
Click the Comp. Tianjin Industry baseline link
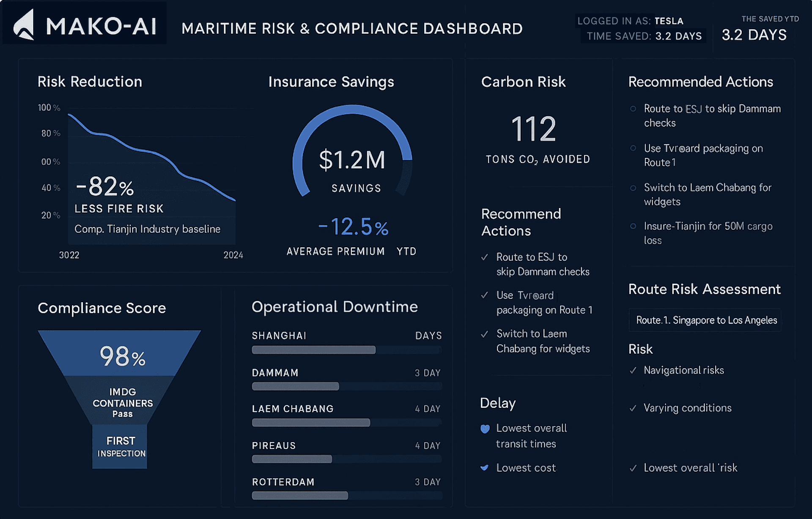[147, 229]
